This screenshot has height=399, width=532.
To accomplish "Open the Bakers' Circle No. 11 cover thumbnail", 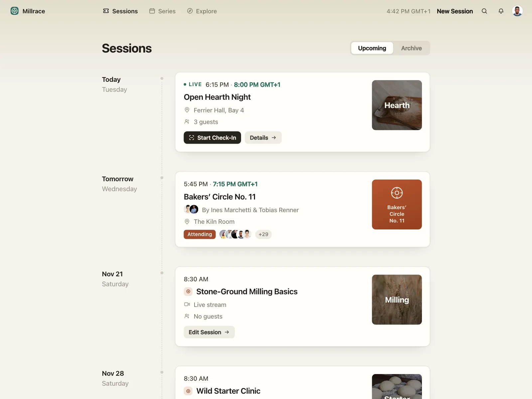I will 397,204.
